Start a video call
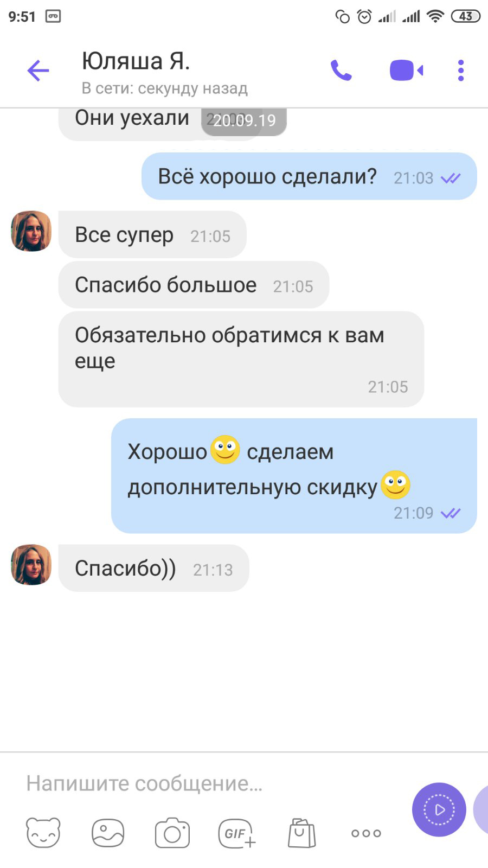 (406, 71)
